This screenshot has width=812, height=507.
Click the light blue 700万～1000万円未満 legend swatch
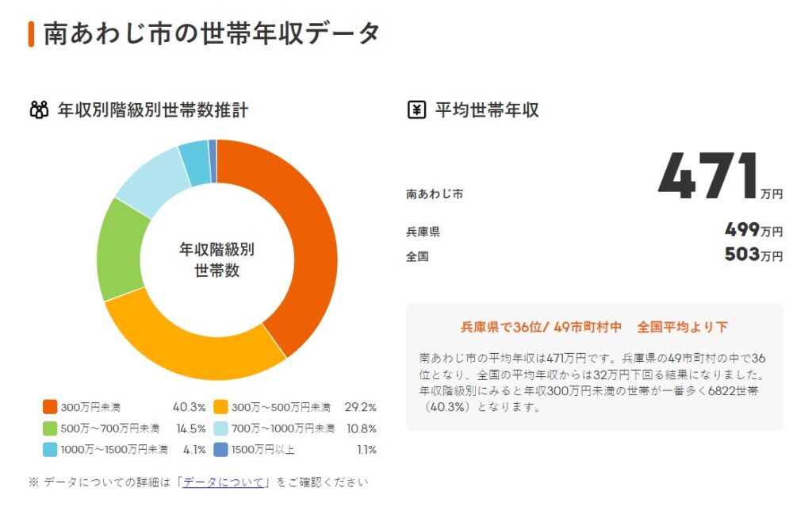pos(221,429)
